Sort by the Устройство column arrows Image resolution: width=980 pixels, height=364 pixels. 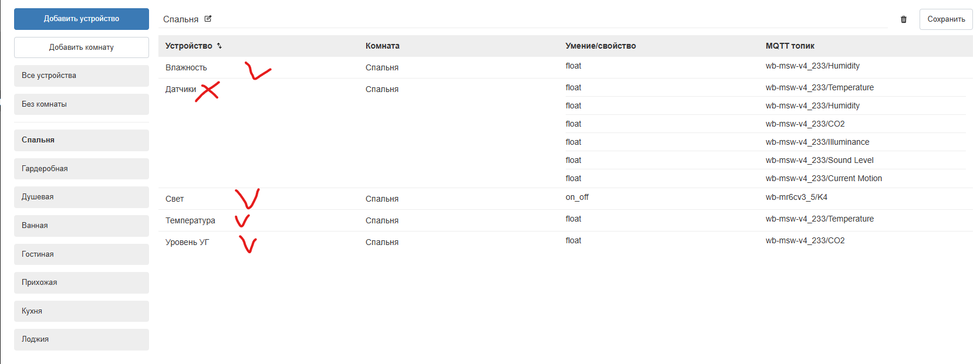click(219, 46)
